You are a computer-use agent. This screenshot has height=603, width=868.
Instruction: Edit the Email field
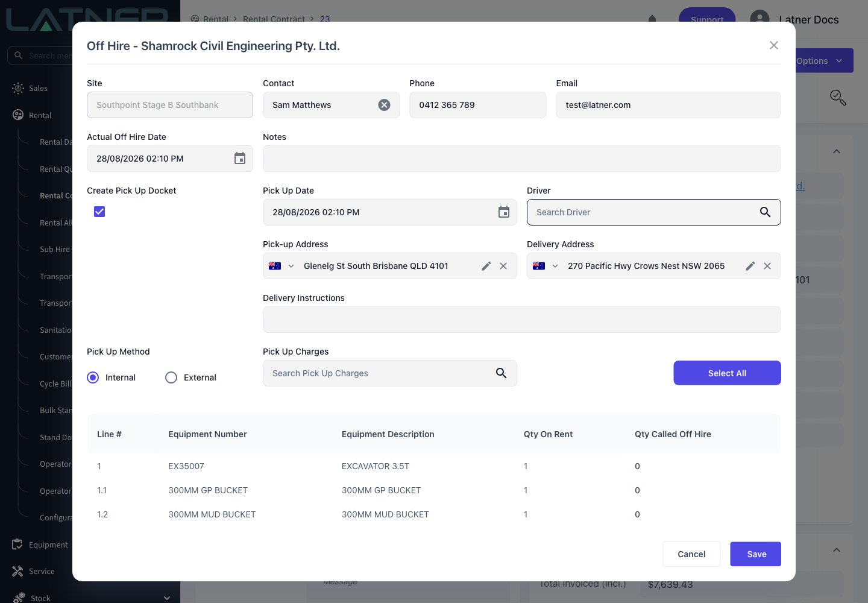[668, 105]
